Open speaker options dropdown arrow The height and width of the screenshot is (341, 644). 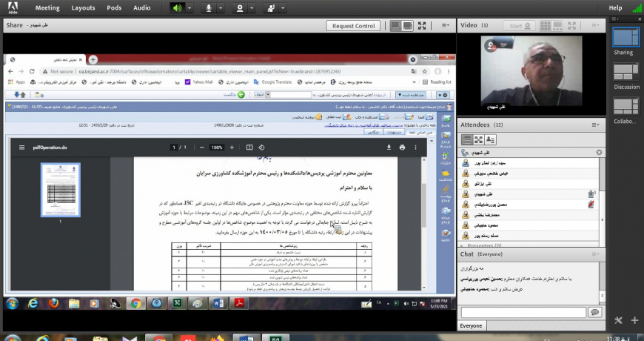[189, 8]
